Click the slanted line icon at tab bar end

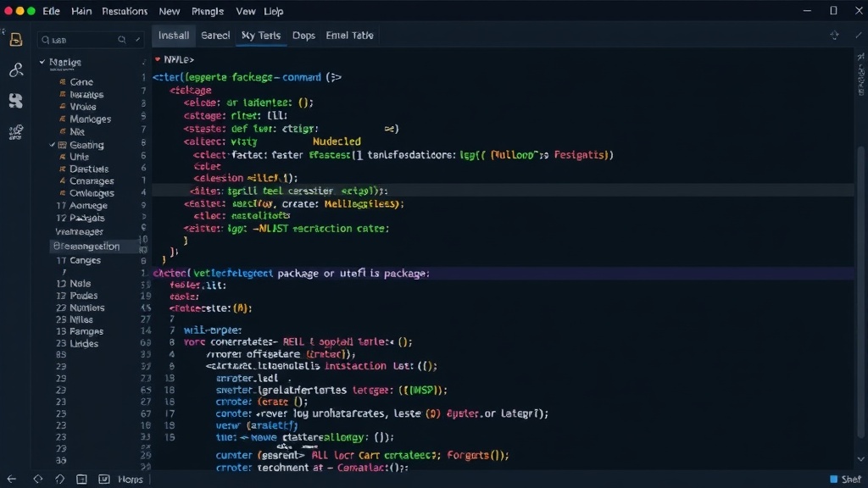tap(859, 36)
